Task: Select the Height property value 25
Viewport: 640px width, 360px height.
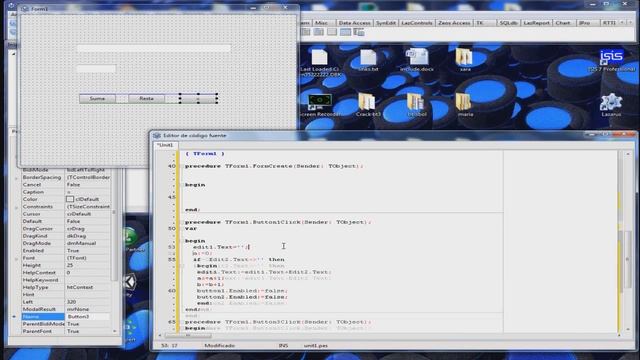Action: click(x=87, y=265)
